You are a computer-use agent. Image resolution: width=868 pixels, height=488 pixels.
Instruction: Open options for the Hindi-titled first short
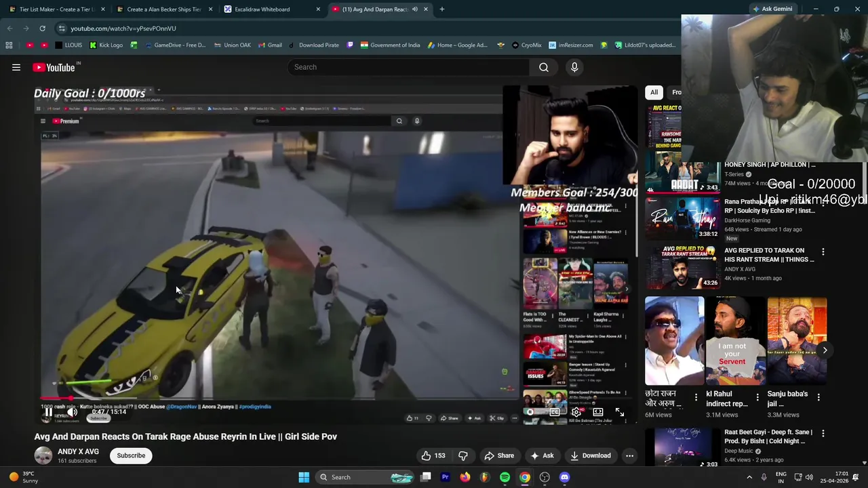pyautogui.click(x=696, y=396)
